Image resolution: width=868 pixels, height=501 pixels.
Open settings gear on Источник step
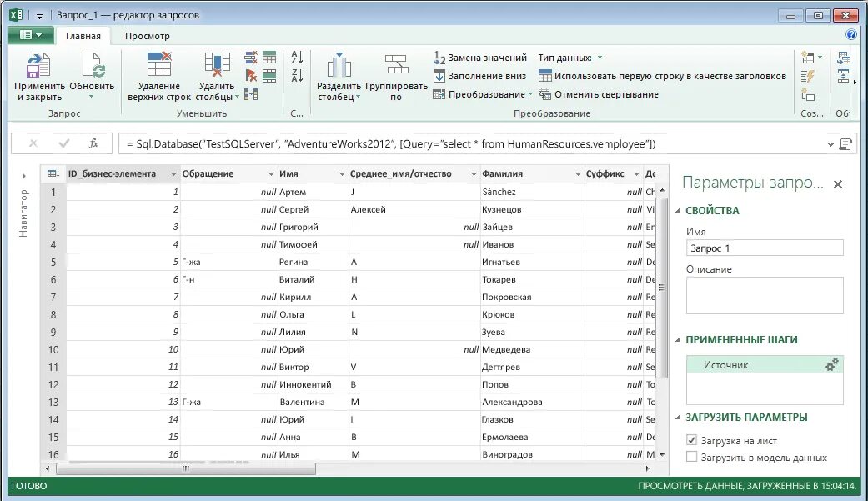coord(831,364)
